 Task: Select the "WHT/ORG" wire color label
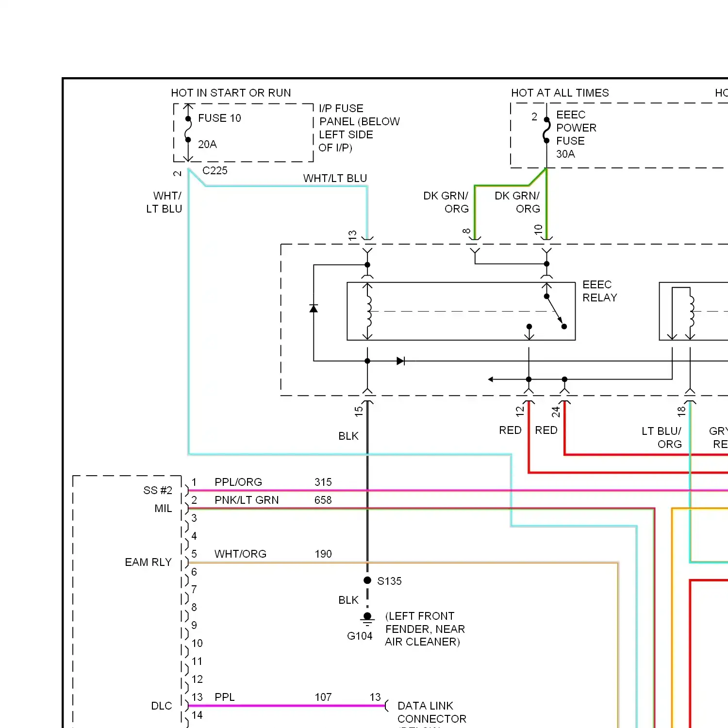click(x=240, y=554)
